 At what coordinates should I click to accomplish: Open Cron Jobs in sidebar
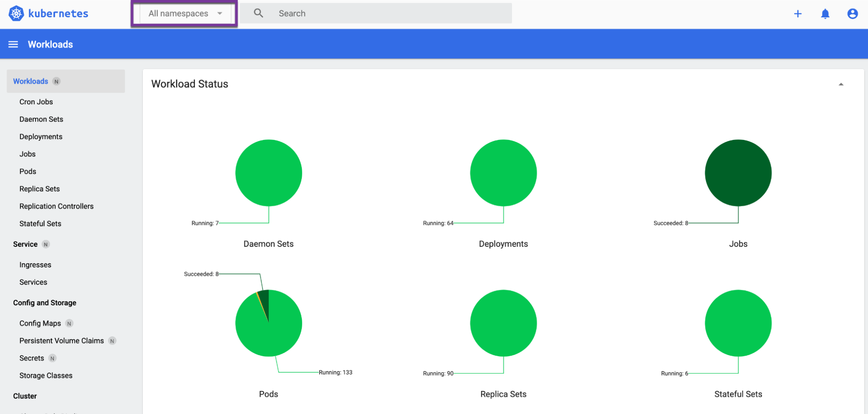tap(36, 102)
